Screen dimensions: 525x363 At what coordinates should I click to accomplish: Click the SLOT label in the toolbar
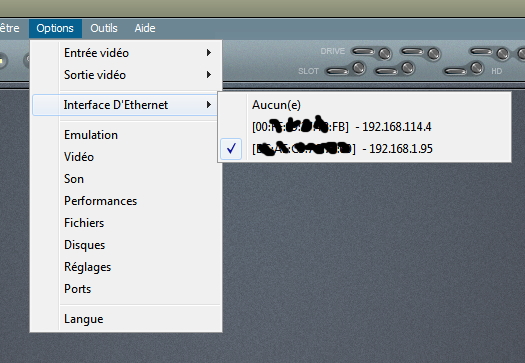click(308, 71)
